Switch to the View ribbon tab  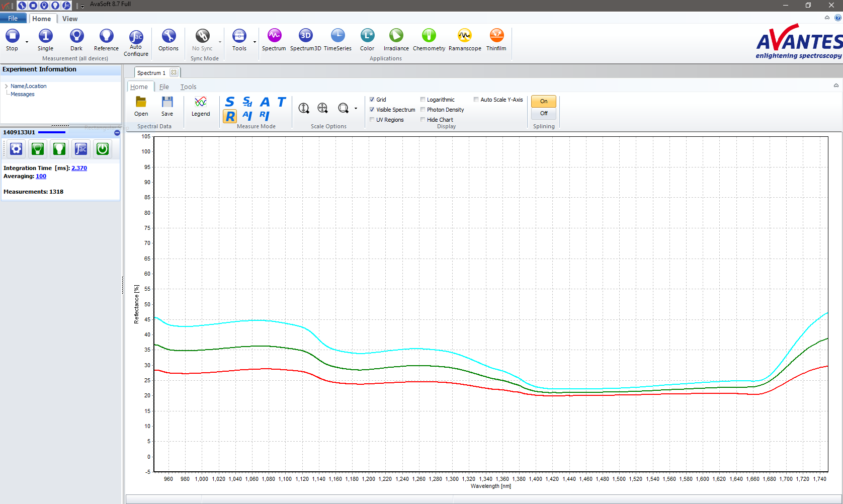(69, 19)
